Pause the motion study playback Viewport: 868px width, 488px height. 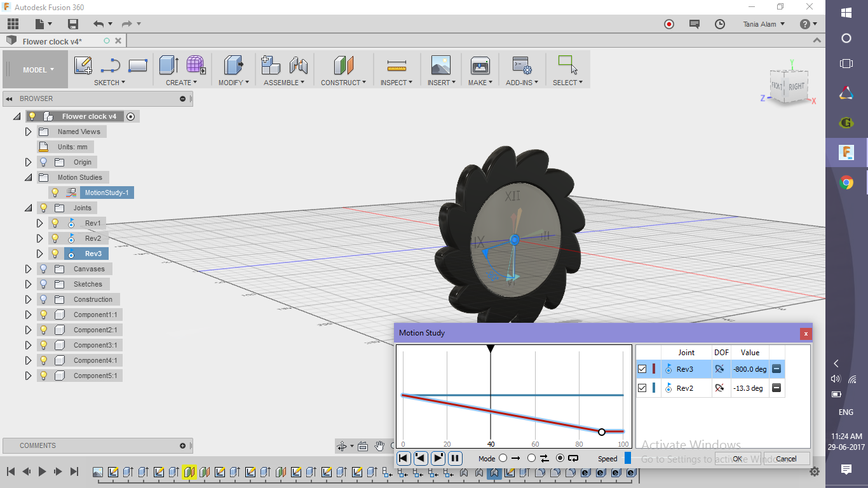click(x=455, y=458)
